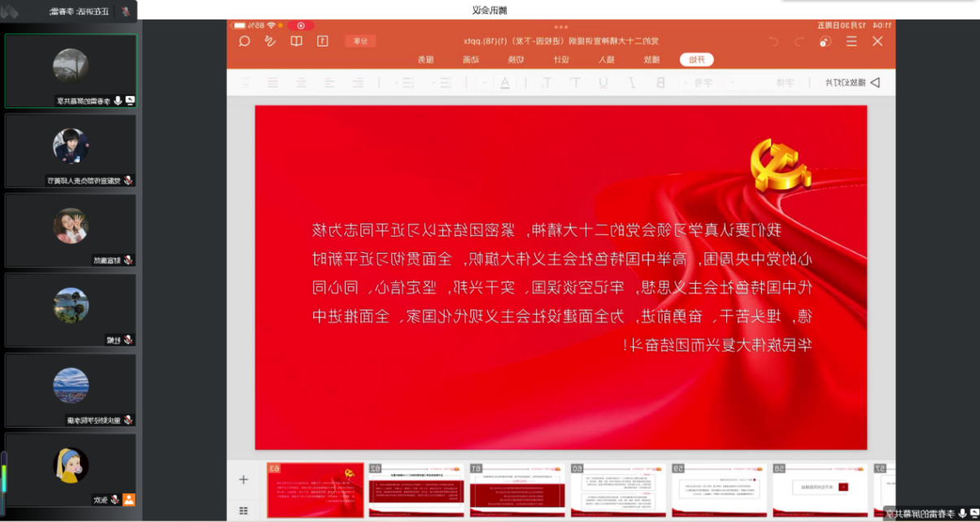Open the 设计 tab
Viewport: 980px width, 522px height.
pyautogui.click(x=561, y=59)
